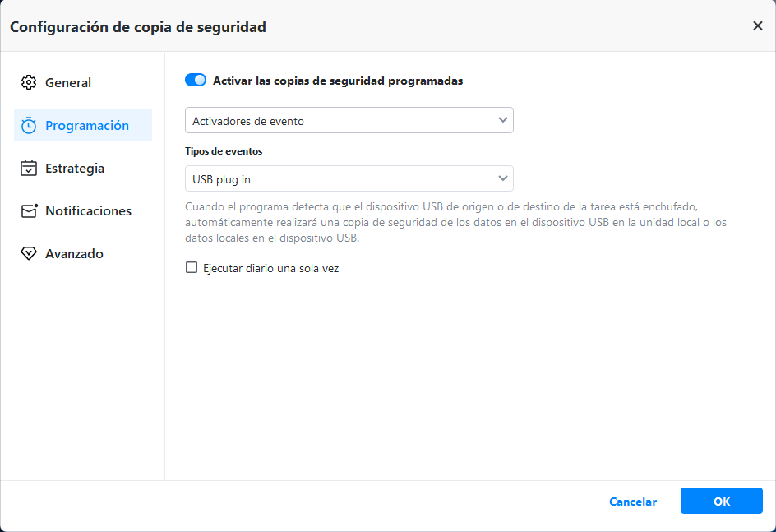Viewport: 776px width, 532px height.
Task: Open the 'Activadores de evento' dropdown
Action: (349, 121)
